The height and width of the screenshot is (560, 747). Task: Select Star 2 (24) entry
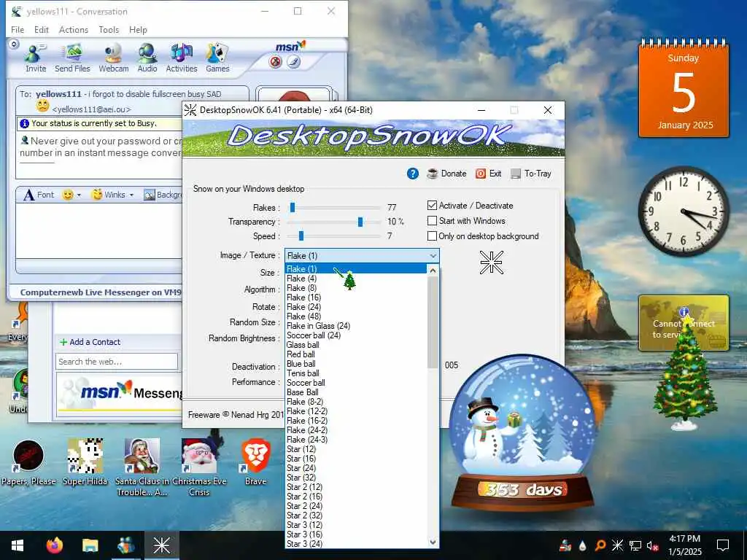pos(356,506)
